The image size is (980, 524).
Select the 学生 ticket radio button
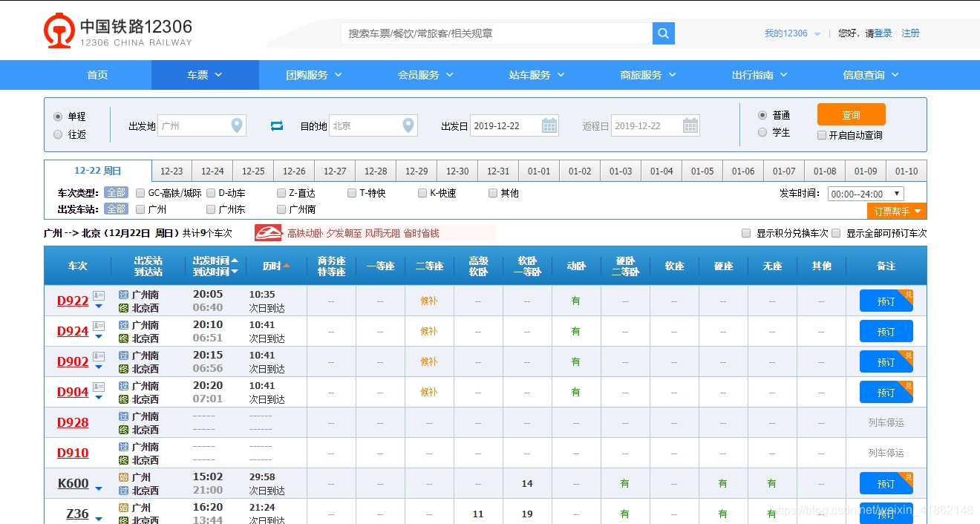click(x=762, y=132)
